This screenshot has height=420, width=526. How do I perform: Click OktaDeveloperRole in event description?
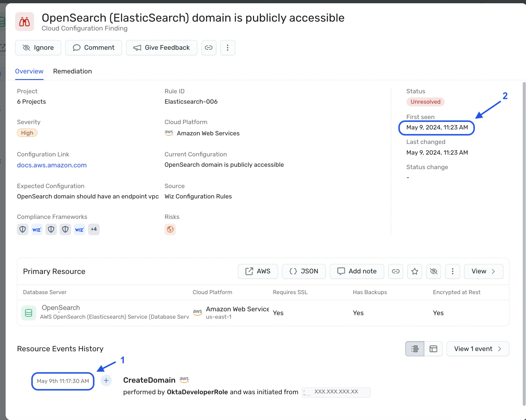click(x=197, y=392)
